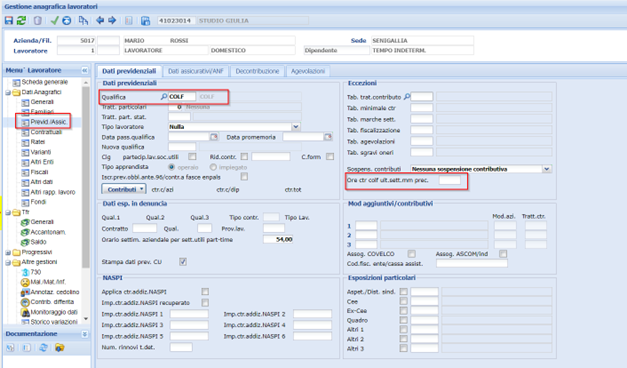Image resolution: width=627 pixels, height=368 pixels.
Task: Click the green checkmark confirm icon
Action: [x=54, y=20]
